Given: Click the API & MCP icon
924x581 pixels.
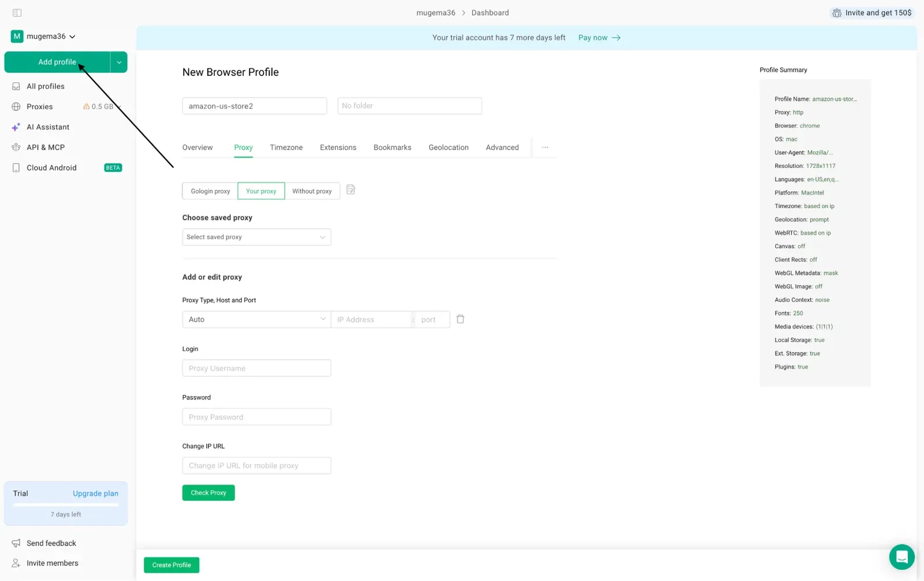Looking at the screenshot, I should 16,147.
